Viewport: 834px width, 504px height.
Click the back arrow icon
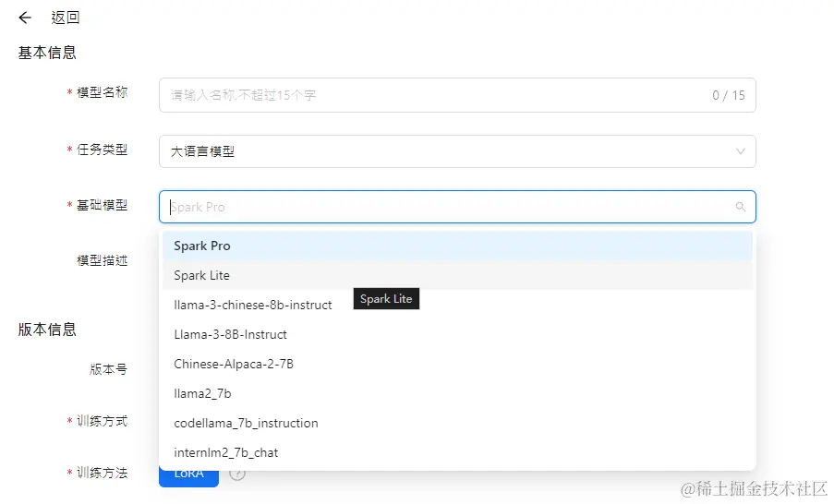[x=25, y=18]
